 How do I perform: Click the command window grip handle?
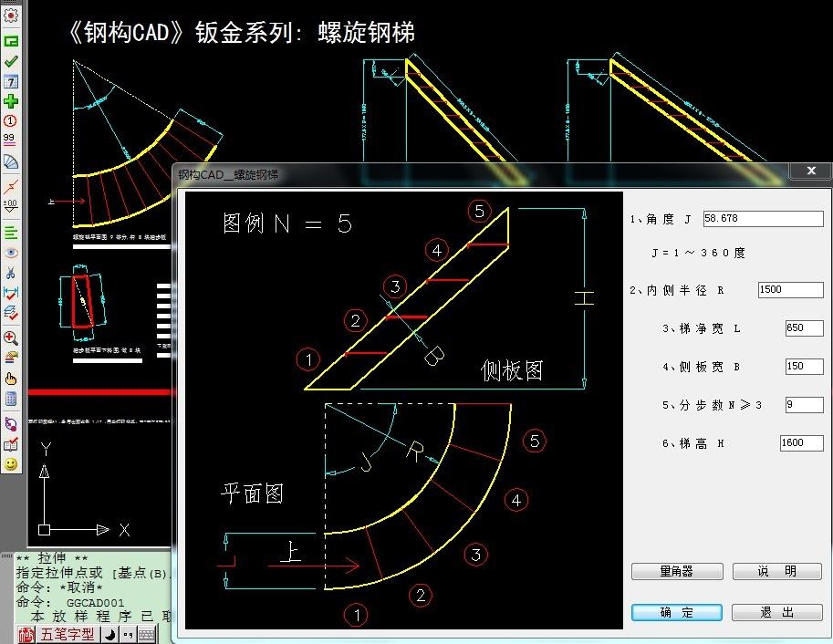[x=7, y=556]
